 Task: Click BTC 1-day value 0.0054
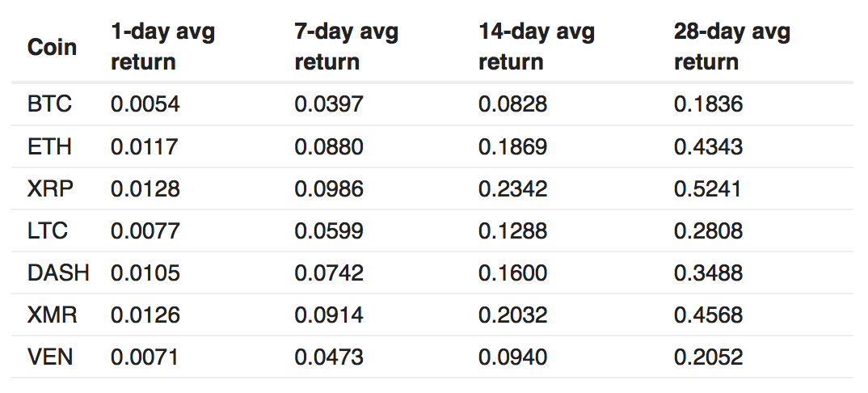coord(145,104)
